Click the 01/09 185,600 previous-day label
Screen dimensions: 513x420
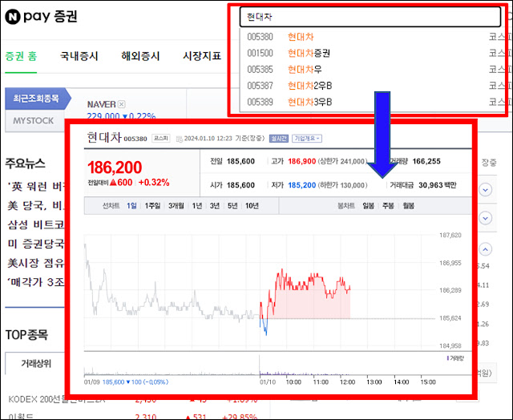click(x=127, y=382)
